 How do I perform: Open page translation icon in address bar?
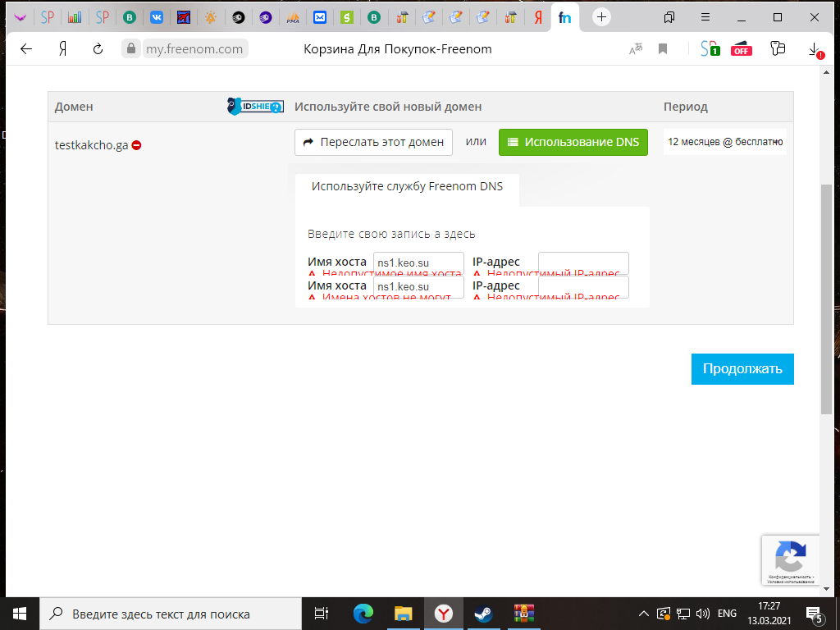point(635,49)
